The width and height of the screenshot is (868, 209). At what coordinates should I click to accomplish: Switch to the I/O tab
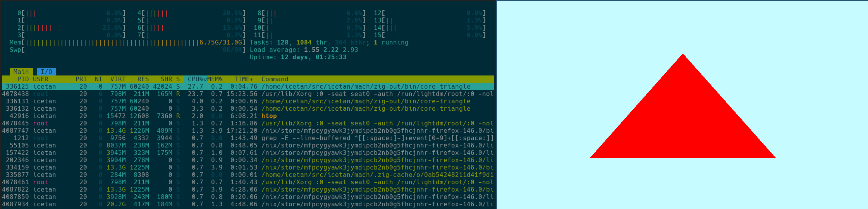pos(46,72)
